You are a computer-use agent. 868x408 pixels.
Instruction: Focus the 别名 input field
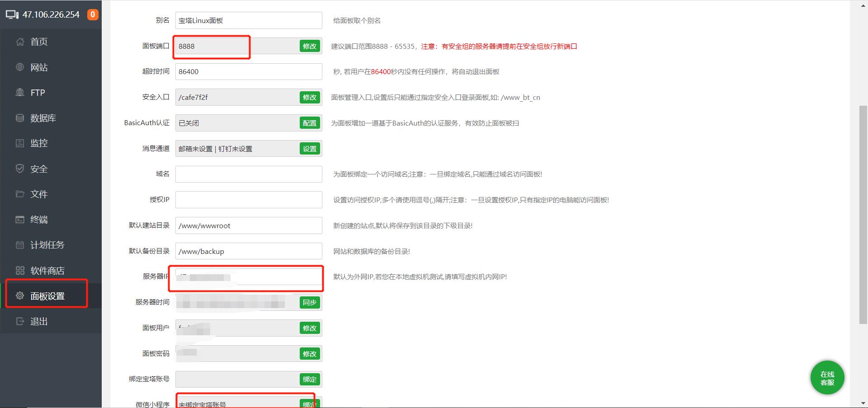coord(249,20)
